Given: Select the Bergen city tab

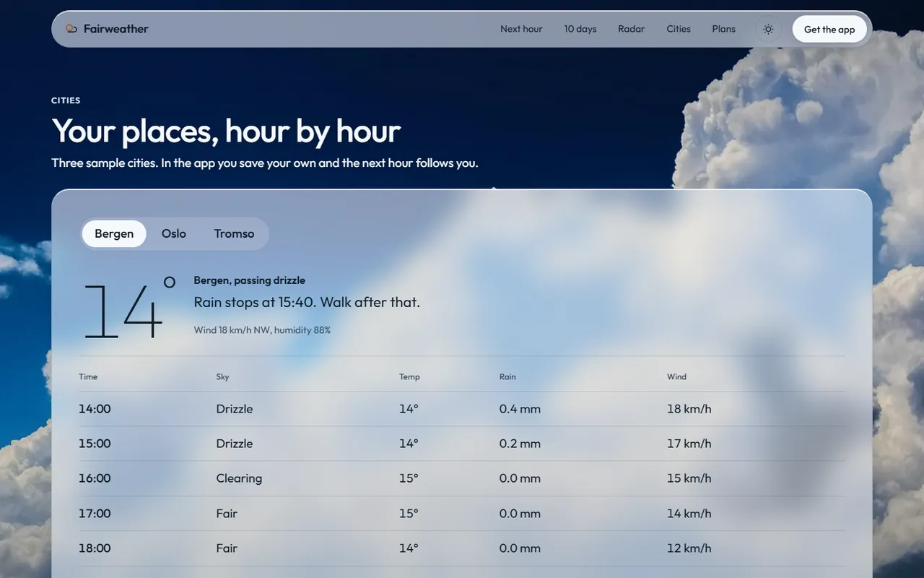Looking at the screenshot, I should [x=114, y=233].
